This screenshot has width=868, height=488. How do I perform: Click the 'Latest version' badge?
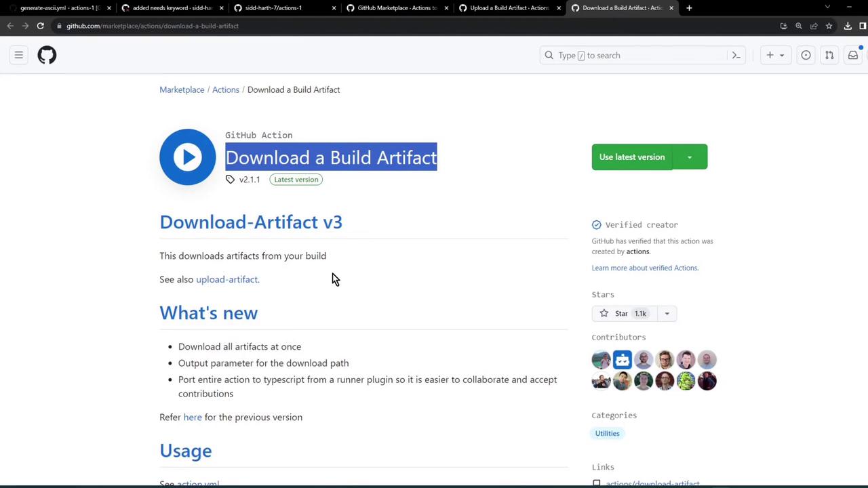(296, 180)
